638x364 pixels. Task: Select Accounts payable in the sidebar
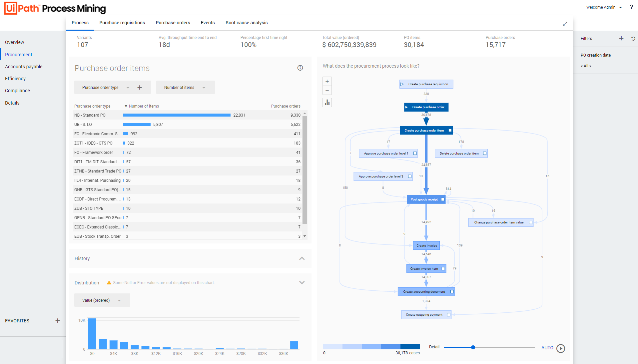(24, 67)
